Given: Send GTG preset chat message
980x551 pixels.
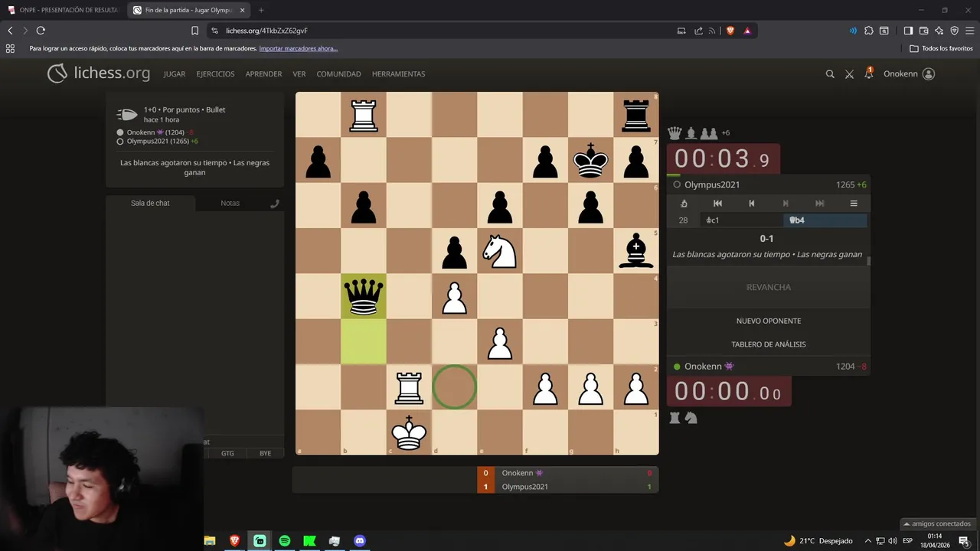Looking at the screenshot, I should (227, 453).
